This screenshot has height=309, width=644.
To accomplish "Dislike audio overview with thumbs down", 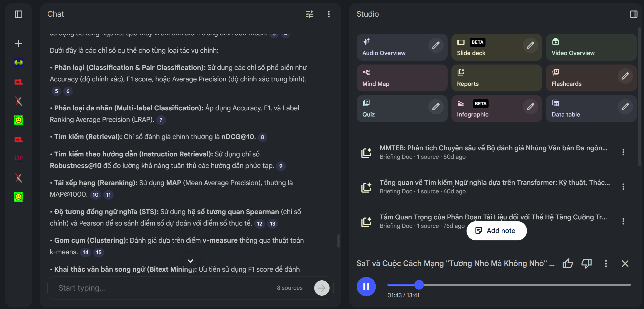I will [586, 263].
